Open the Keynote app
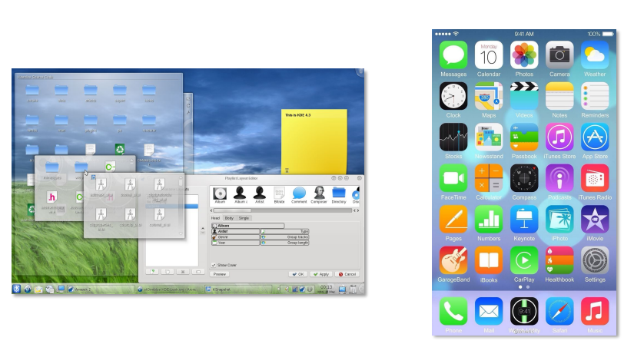644x344 pixels. click(x=524, y=219)
